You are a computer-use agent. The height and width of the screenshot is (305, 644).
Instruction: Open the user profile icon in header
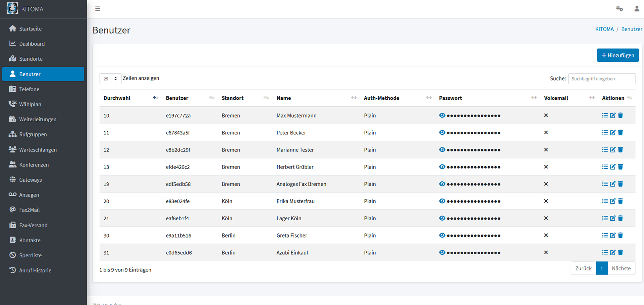tap(636, 9)
